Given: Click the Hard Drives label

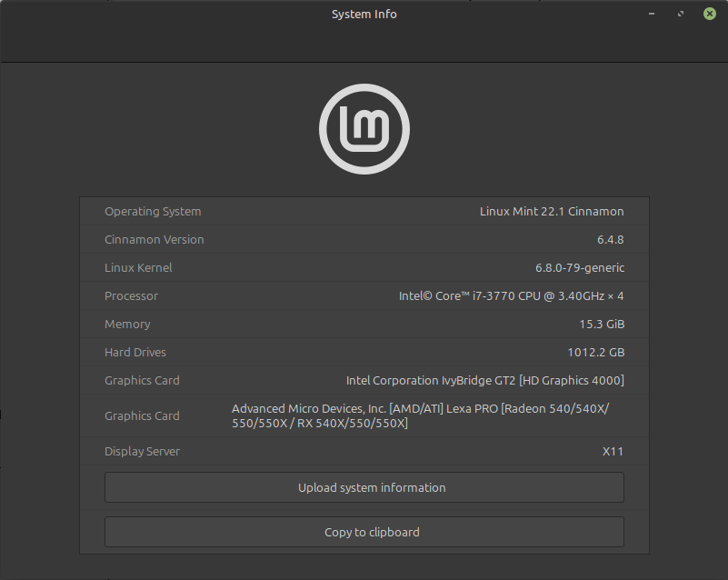Looking at the screenshot, I should pos(135,353).
